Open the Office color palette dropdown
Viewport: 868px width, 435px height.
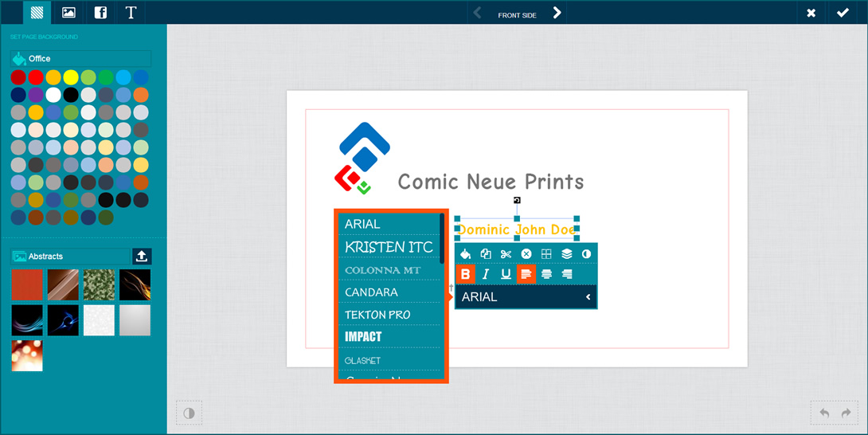point(80,59)
